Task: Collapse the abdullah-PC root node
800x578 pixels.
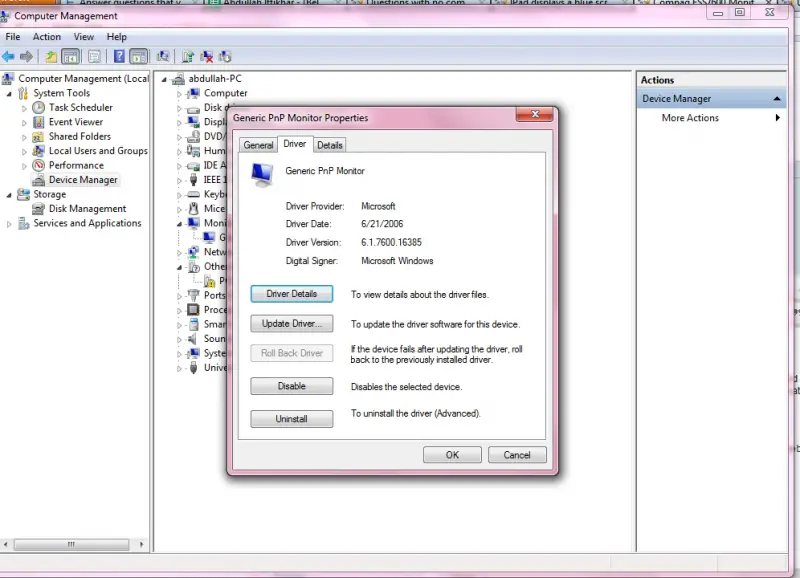Action: click(x=164, y=80)
